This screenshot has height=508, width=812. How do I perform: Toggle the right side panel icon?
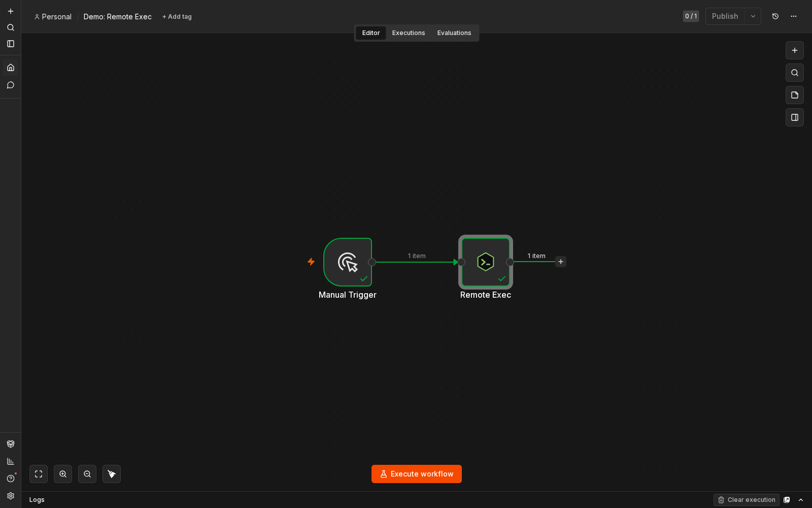(795, 117)
